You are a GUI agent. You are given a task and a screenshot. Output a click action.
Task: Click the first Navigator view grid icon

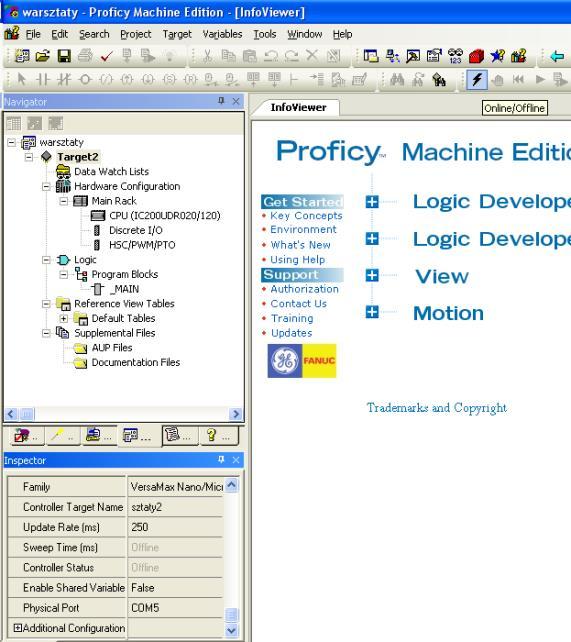[14, 123]
